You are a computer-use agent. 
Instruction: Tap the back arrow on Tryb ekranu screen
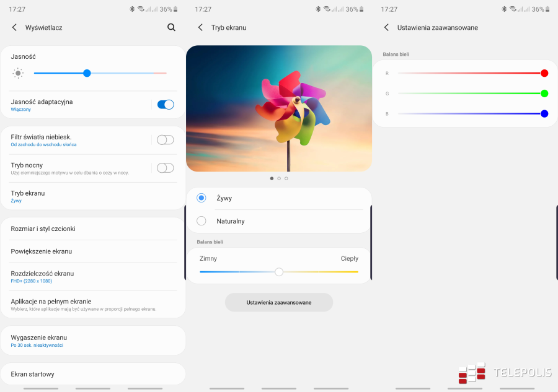(200, 27)
